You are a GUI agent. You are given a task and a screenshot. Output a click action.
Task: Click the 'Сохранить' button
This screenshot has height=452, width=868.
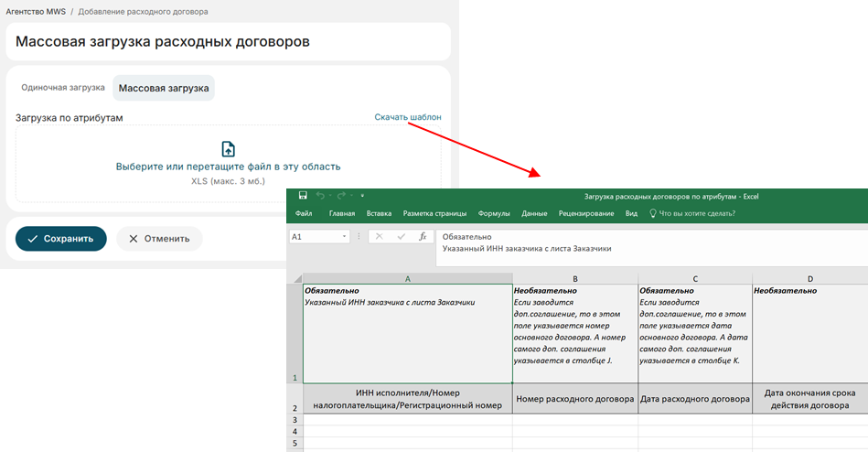click(x=60, y=239)
